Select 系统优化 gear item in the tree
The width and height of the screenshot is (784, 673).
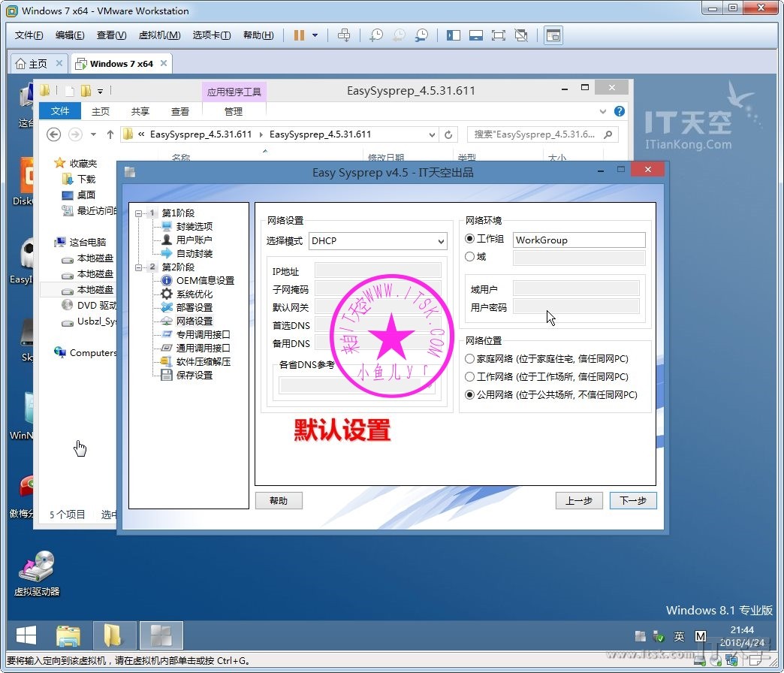coord(194,294)
